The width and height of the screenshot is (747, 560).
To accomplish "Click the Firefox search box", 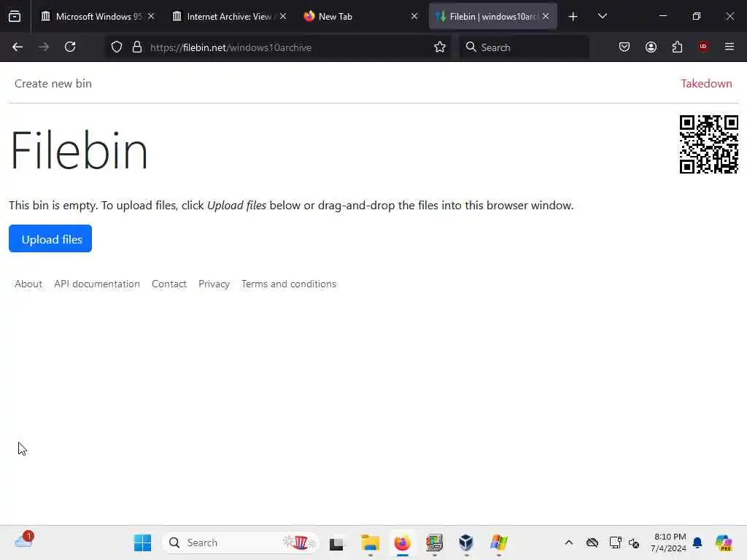I will coord(524,47).
